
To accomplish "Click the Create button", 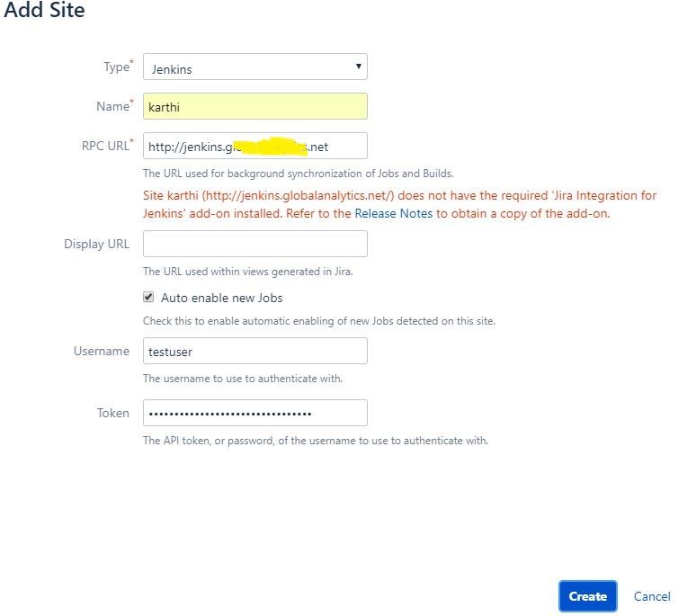I will click(x=588, y=596).
